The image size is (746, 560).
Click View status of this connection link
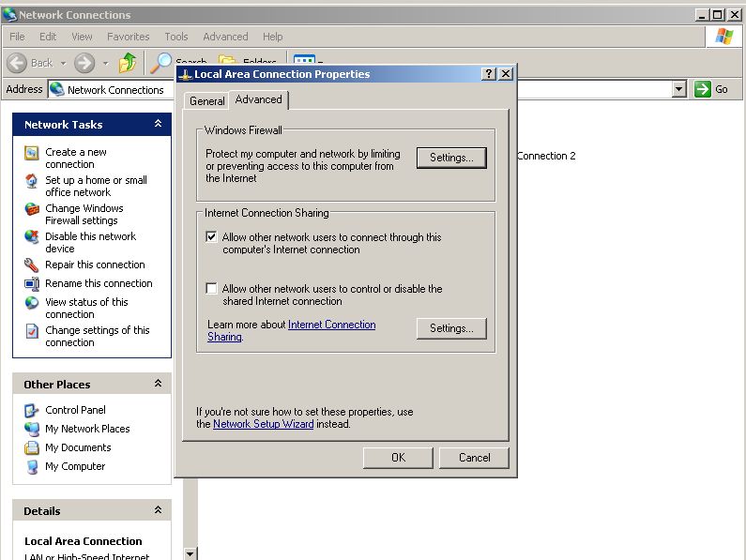point(86,308)
